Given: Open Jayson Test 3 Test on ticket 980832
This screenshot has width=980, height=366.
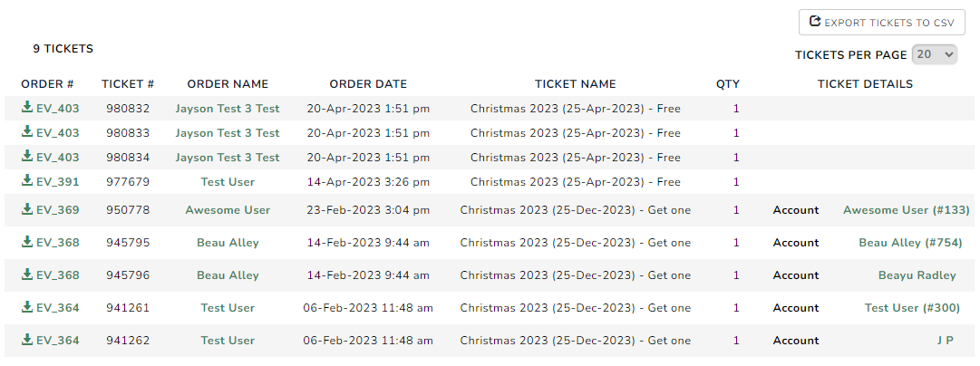Looking at the screenshot, I should [228, 109].
